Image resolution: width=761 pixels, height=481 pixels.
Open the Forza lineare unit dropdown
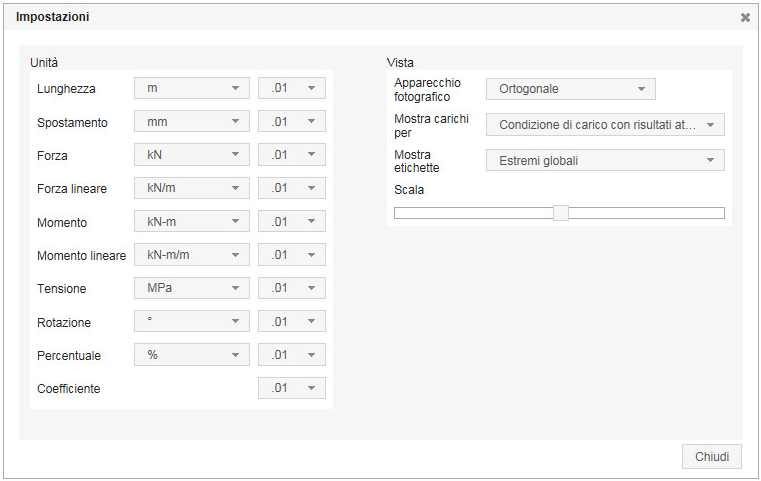click(192, 188)
